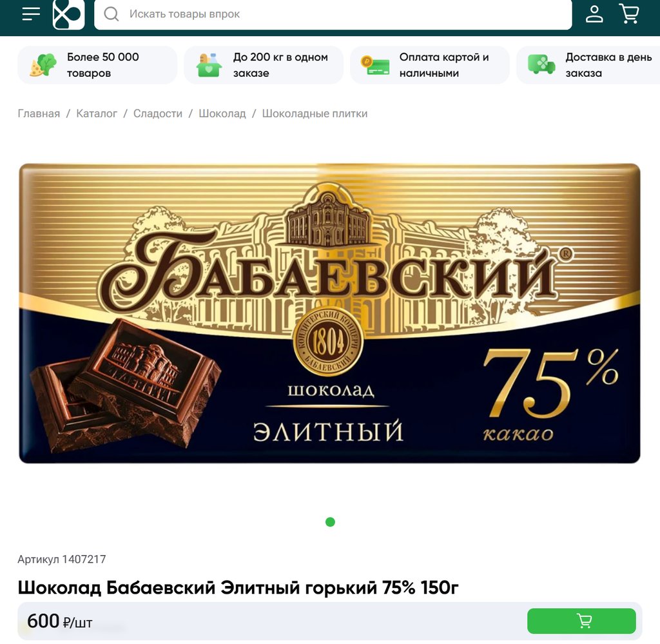The height and width of the screenshot is (644, 660).
Task: Go to 'Главная' breadcrumb
Action: tap(39, 113)
